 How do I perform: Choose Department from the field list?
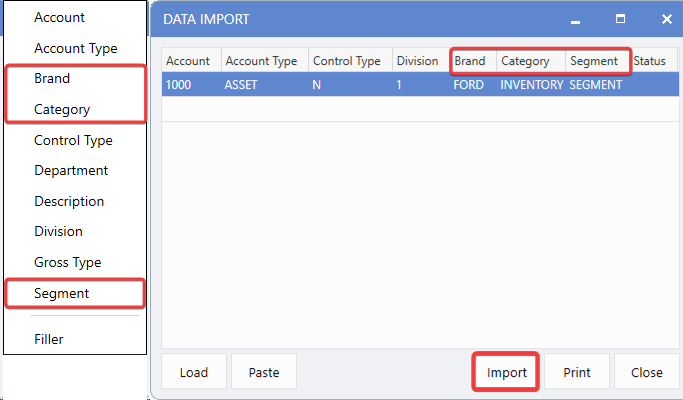[x=71, y=170]
